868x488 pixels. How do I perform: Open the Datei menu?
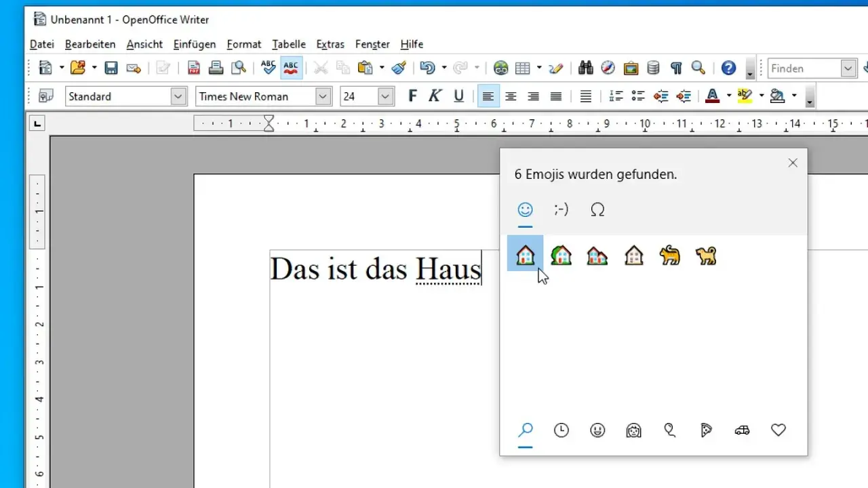pyautogui.click(x=42, y=44)
